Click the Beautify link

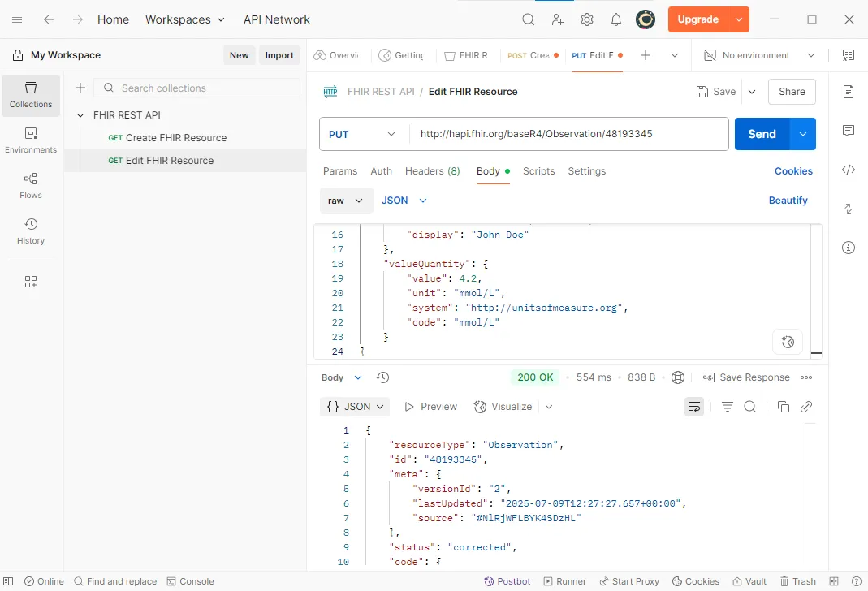point(788,201)
